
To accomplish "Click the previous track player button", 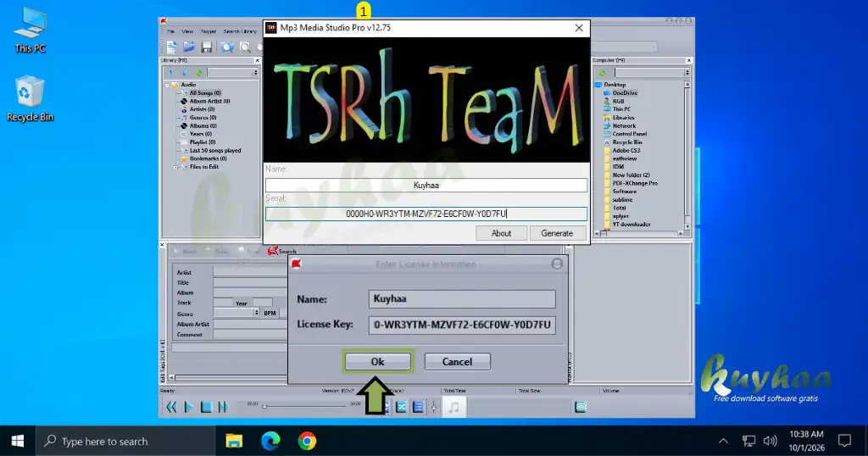I will 171,408.
